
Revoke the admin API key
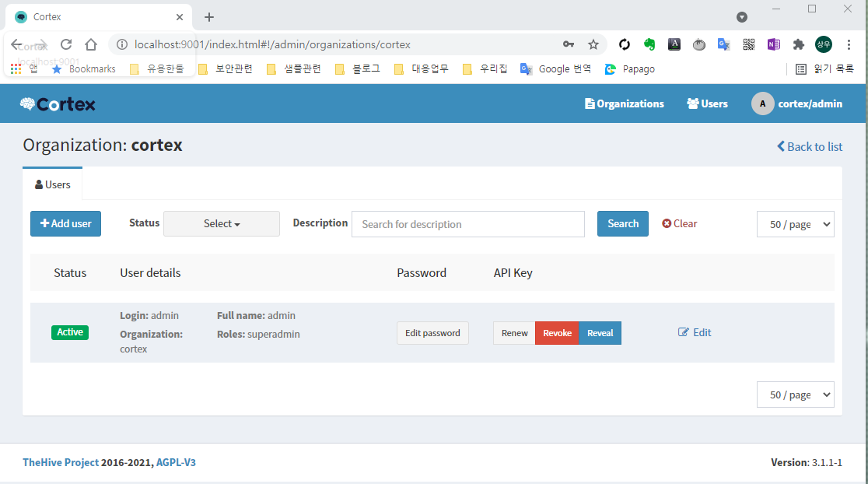coord(557,333)
